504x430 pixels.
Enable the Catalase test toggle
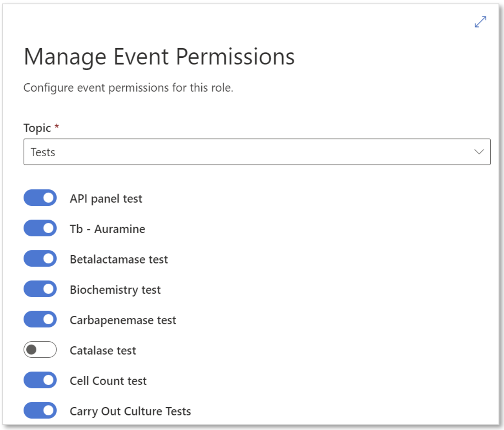40,349
